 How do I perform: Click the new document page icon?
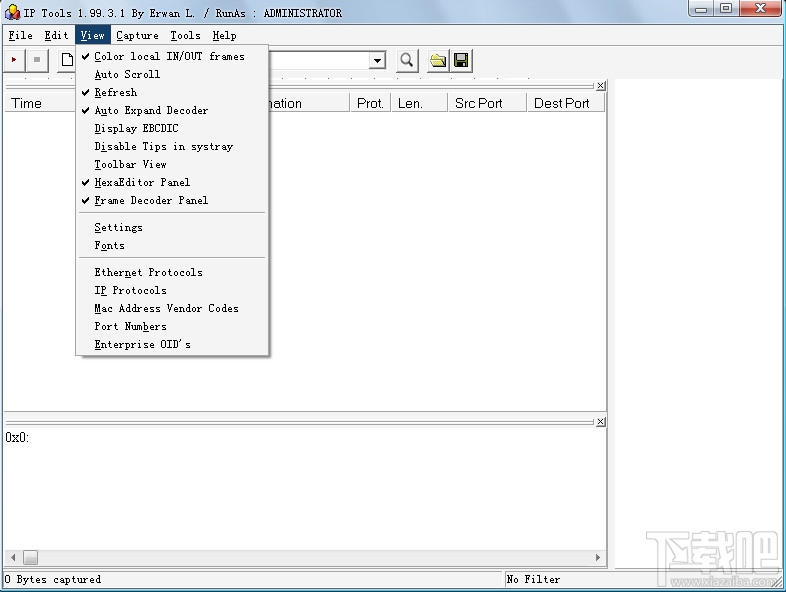pos(66,60)
